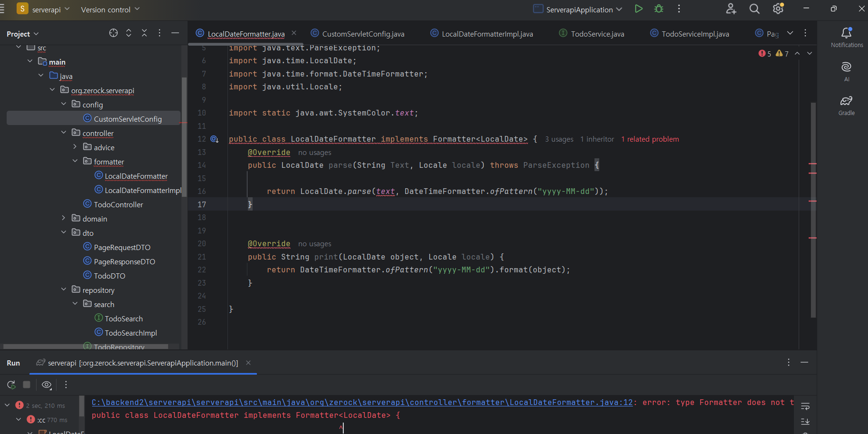Click the editor vertical scrollbar
Screen dimensions: 868x434
pyautogui.click(x=813, y=209)
